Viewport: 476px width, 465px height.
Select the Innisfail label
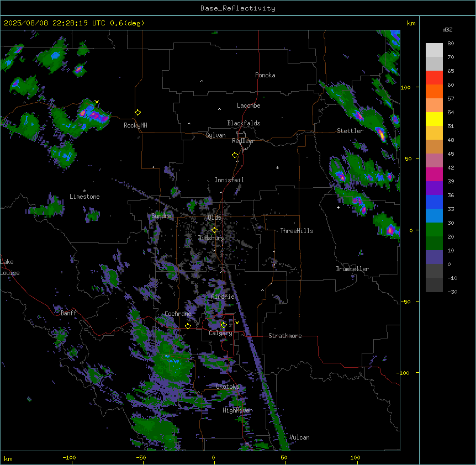click(229, 180)
